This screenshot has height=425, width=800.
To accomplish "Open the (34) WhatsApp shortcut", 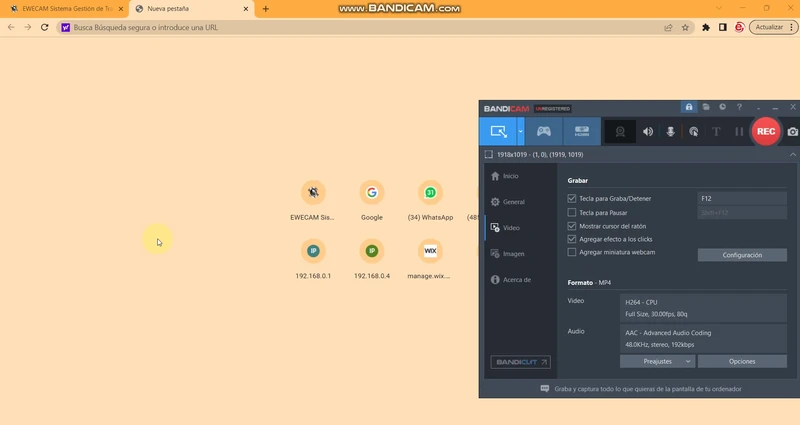I will [x=430, y=201].
